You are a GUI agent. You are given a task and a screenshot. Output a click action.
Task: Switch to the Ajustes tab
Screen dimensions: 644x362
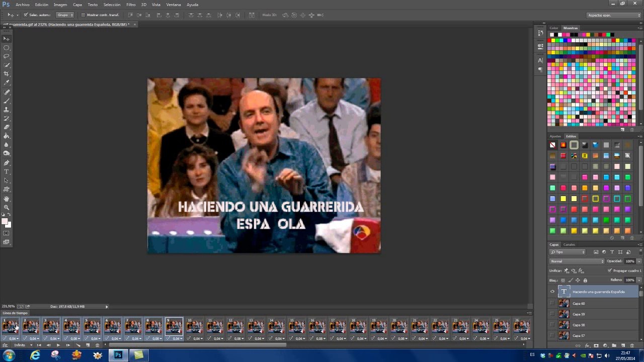(555, 136)
